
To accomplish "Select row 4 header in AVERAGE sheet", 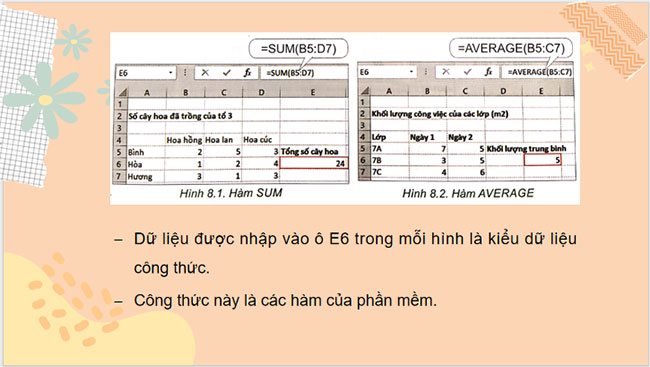I will point(363,137).
